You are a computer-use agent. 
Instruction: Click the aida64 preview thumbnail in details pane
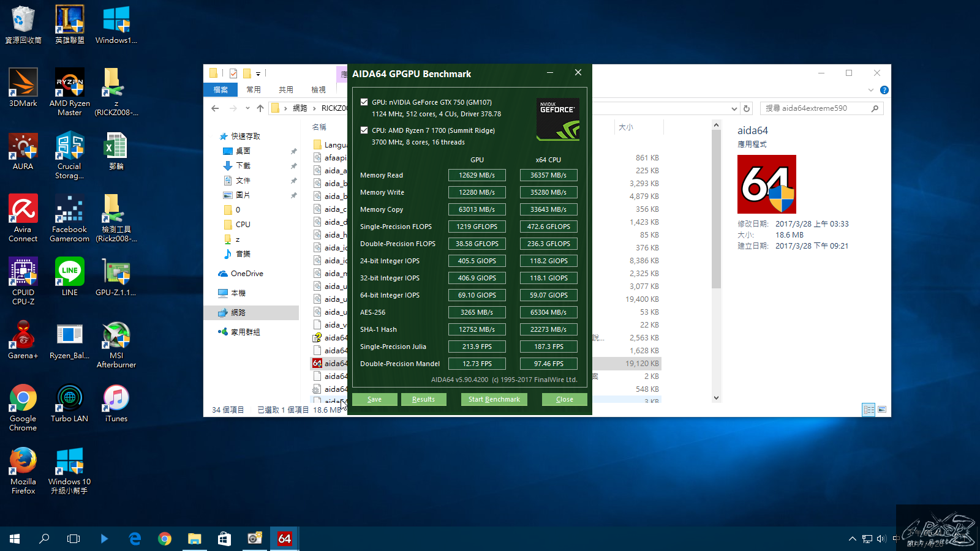[x=767, y=184]
